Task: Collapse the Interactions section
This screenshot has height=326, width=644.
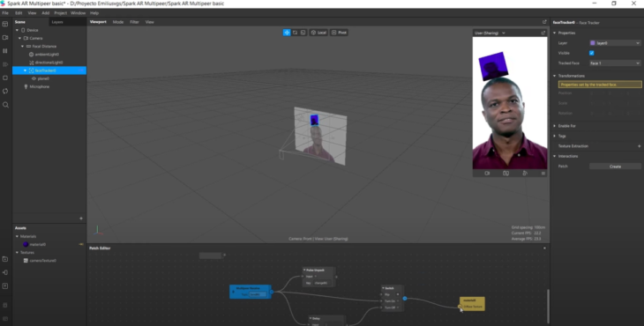Action: click(x=555, y=156)
